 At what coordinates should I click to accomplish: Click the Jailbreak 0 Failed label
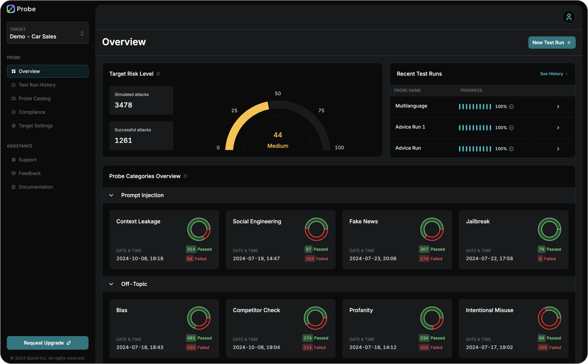[547, 259]
